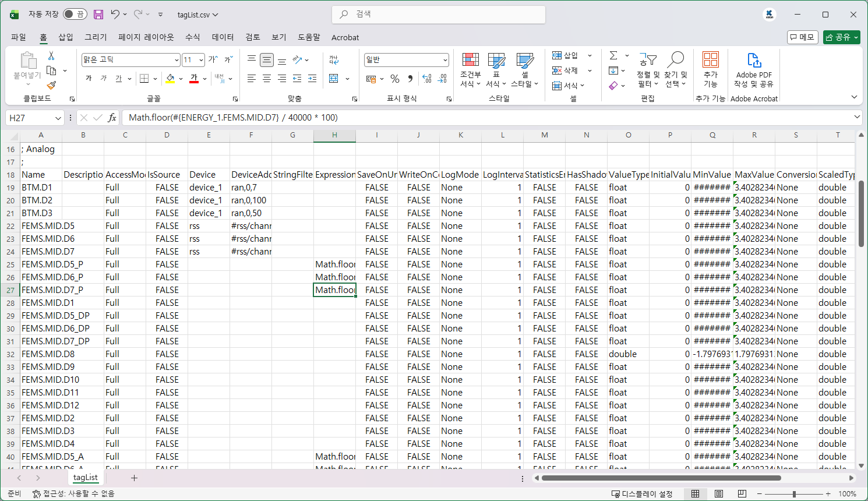Viewport: 868px width, 501px height.
Task: Click the 공유 (Share) button
Action: pos(841,37)
